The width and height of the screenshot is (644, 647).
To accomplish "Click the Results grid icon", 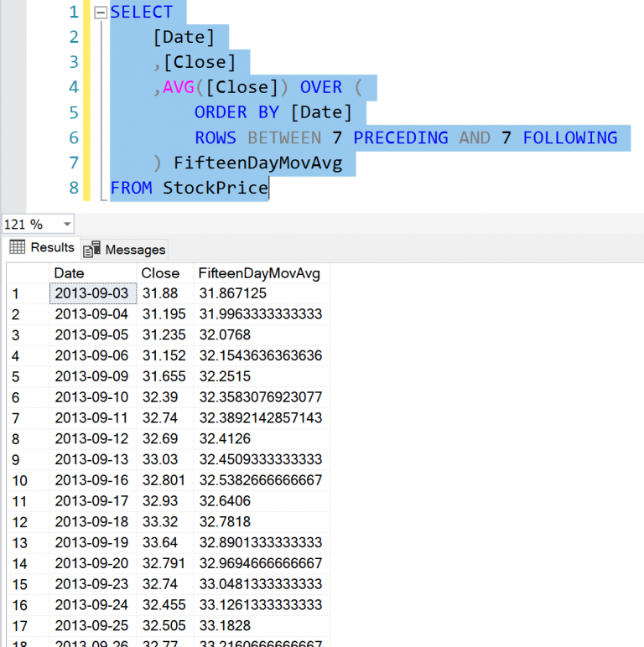I will (18, 246).
